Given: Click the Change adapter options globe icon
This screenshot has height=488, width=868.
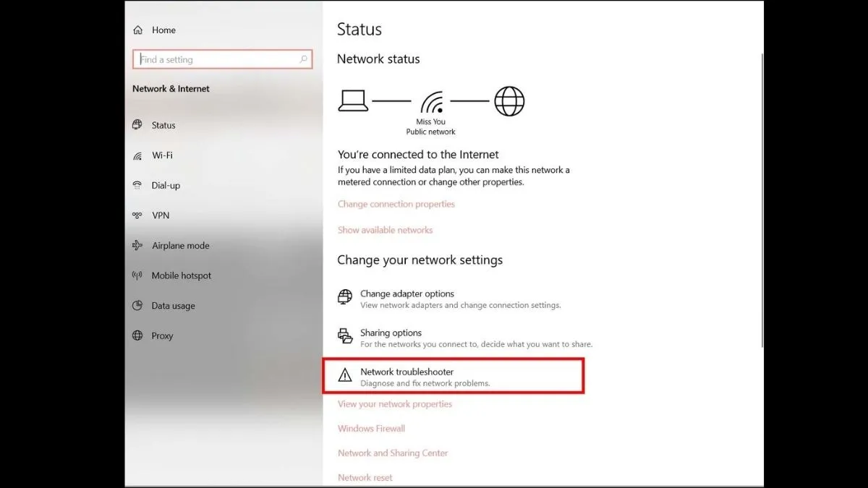Looking at the screenshot, I should coord(344,296).
